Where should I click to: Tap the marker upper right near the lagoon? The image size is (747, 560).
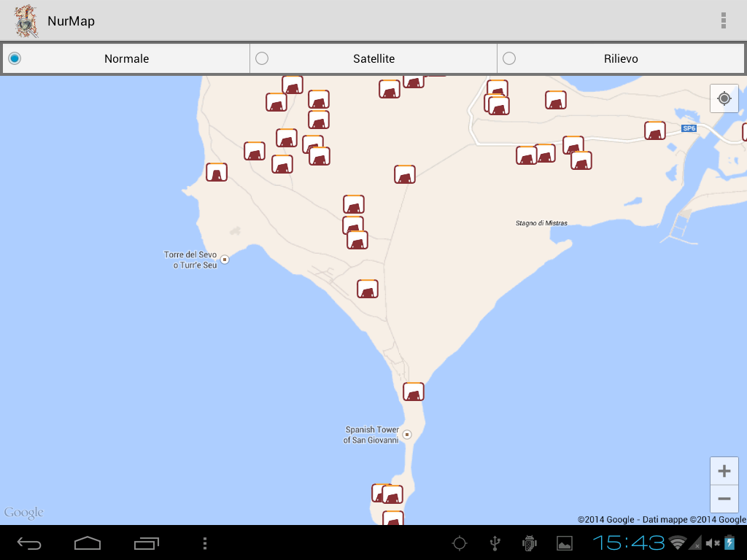coord(556,100)
